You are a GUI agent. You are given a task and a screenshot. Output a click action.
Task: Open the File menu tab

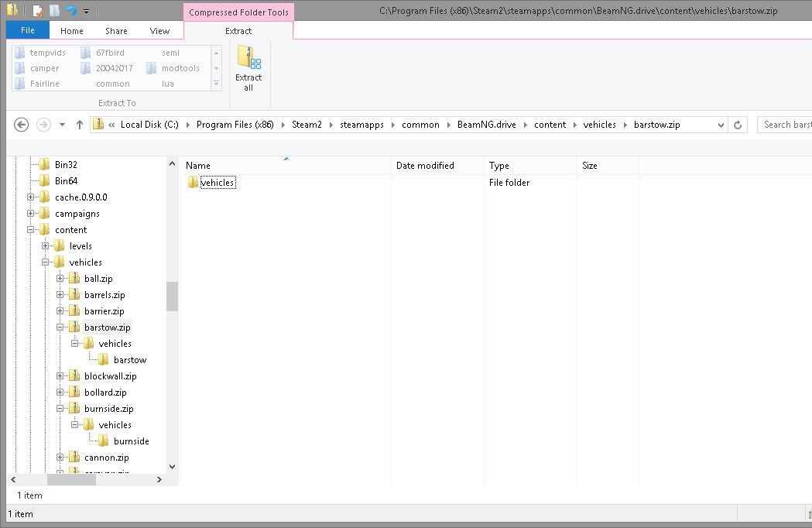(28, 30)
